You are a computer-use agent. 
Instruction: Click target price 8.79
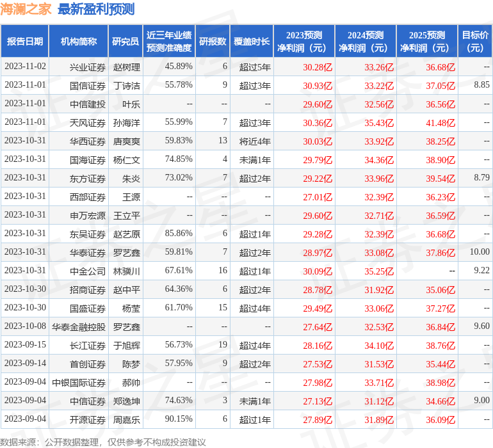pos(481,177)
